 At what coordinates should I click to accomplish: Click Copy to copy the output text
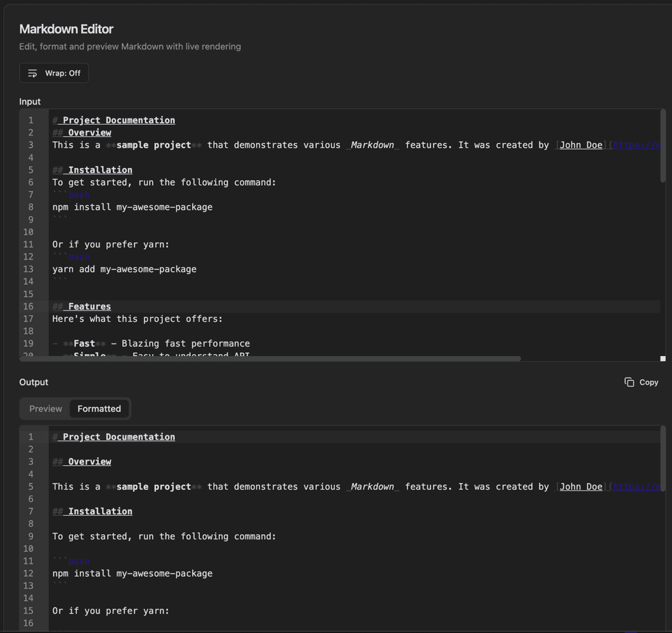click(x=648, y=382)
